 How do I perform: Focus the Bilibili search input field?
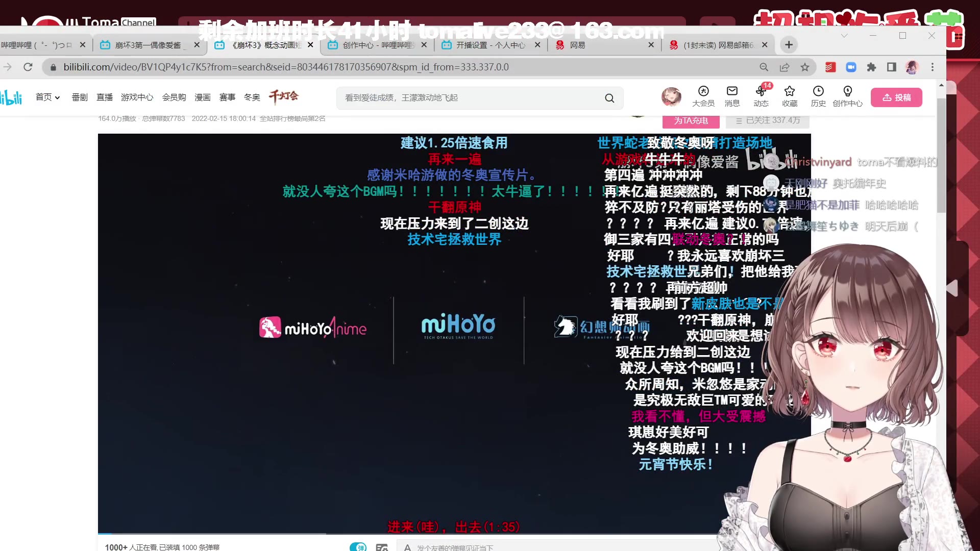coord(470,98)
